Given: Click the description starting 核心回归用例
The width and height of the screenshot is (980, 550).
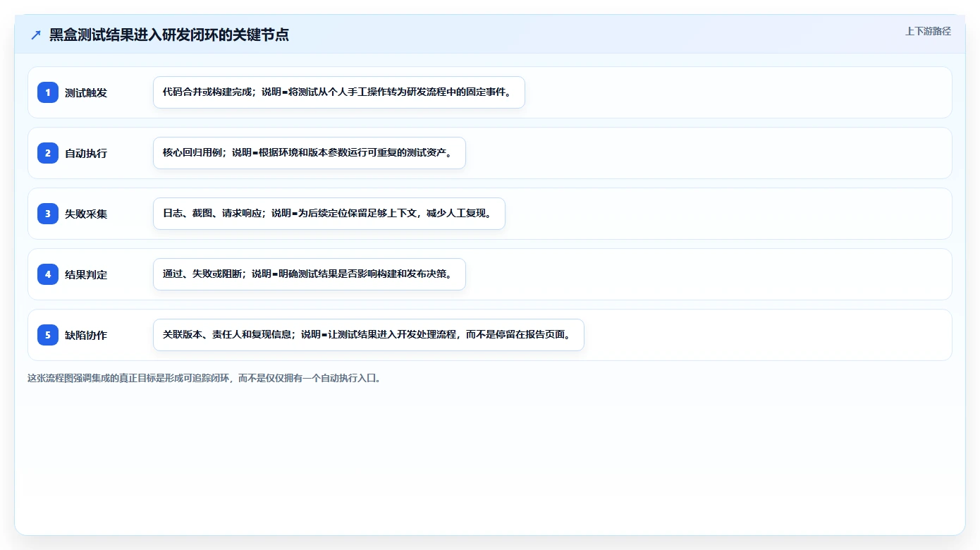Looking at the screenshot, I should [x=310, y=153].
